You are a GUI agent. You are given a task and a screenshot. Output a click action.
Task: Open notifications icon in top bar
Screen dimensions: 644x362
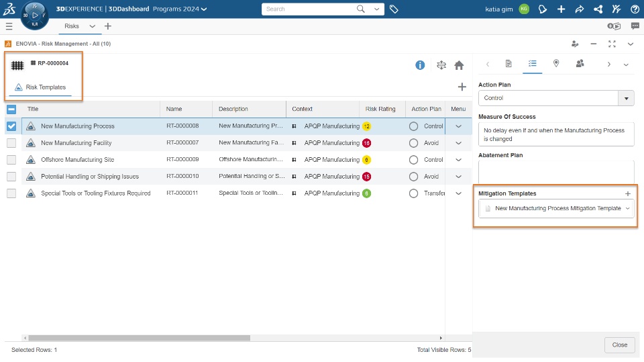click(x=543, y=9)
